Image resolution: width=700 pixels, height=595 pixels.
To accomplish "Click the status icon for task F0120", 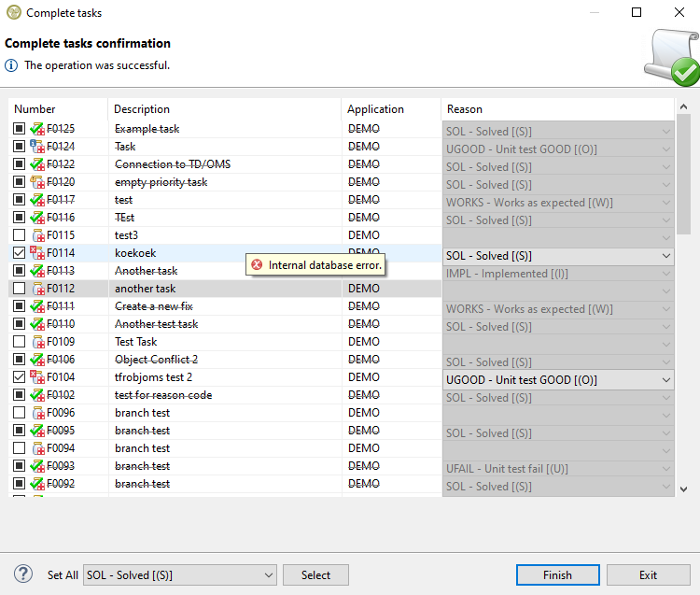I will 37,182.
